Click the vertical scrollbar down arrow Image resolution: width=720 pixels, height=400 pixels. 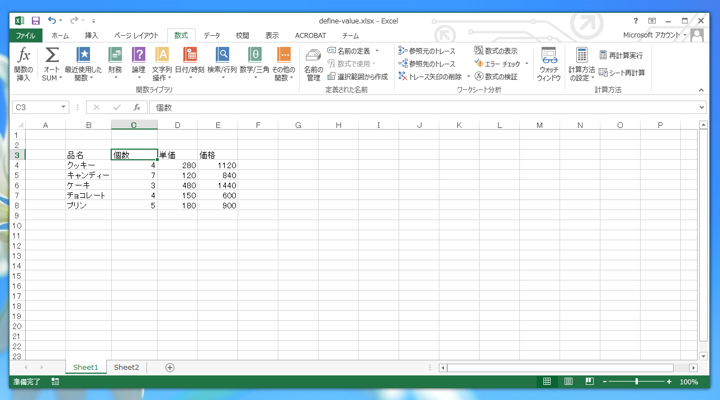pos(703,356)
